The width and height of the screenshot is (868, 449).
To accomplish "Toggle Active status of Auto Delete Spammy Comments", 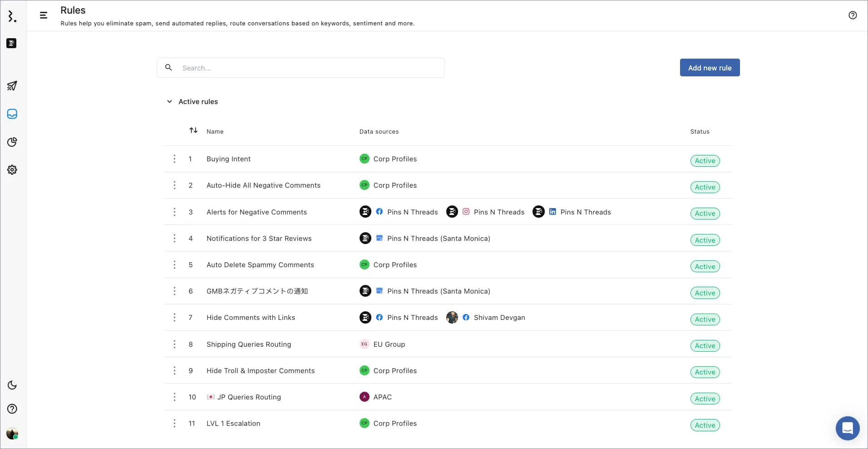I will 705,267.
